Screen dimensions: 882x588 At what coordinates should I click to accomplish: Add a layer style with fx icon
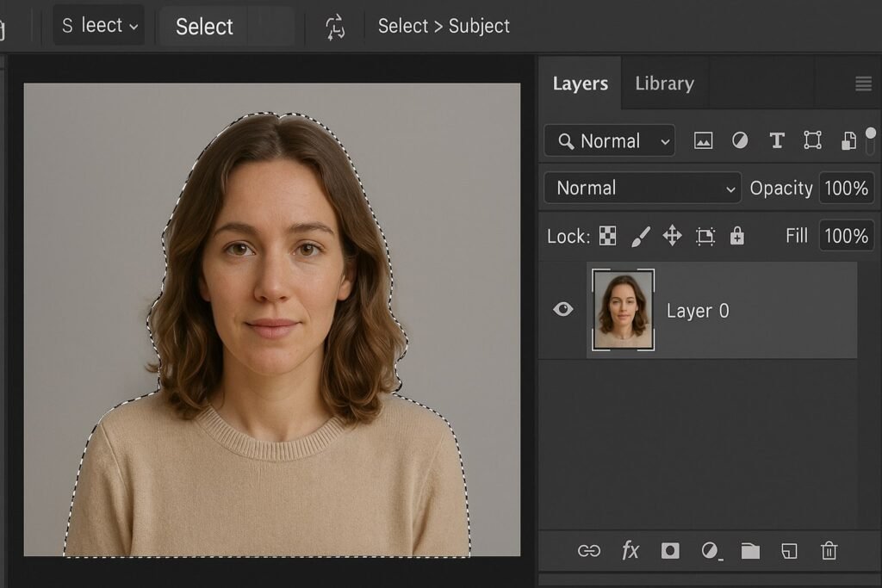coord(630,551)
